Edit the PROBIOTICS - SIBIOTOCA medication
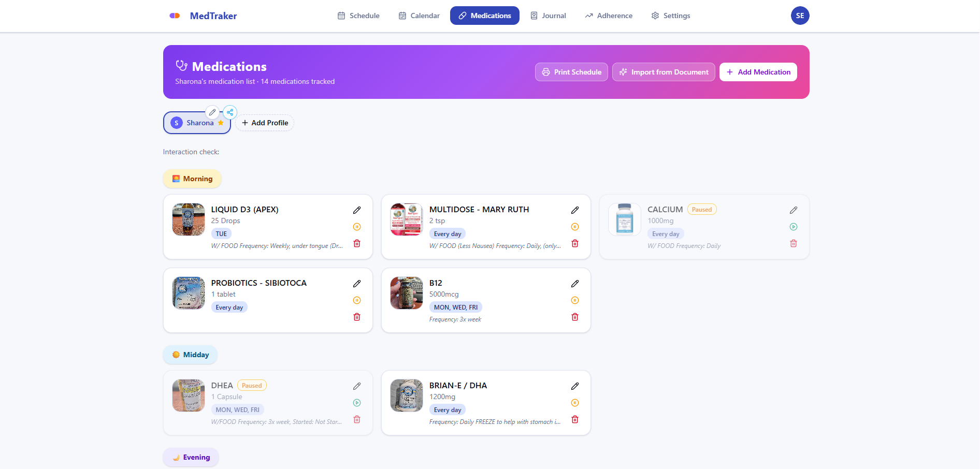 point(357,284)
